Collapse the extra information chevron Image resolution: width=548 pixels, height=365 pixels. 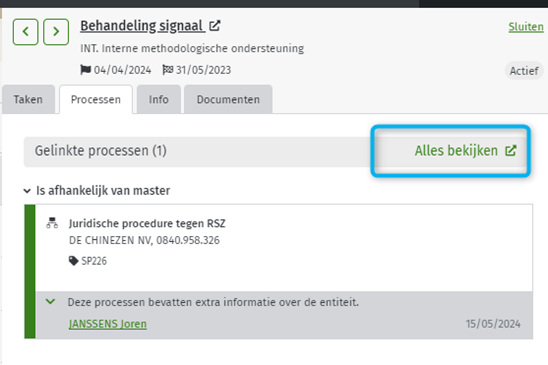tap(50, 301)
